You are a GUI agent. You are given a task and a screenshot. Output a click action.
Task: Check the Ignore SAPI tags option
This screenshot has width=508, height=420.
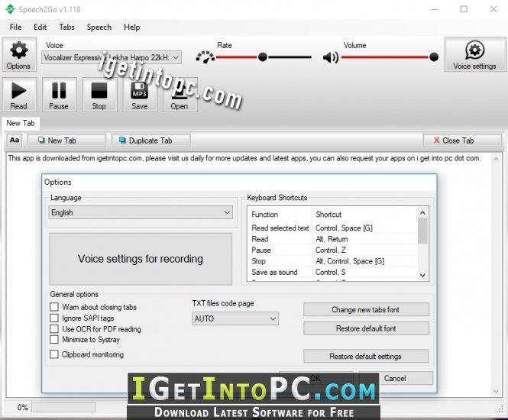(54, 318)
